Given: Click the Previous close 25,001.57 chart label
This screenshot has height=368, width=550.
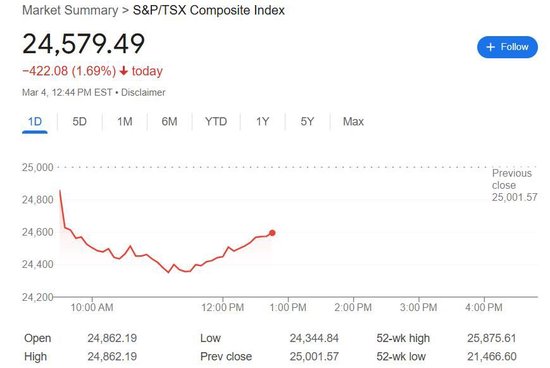Looking at the screenshot, I should [514, 185].
